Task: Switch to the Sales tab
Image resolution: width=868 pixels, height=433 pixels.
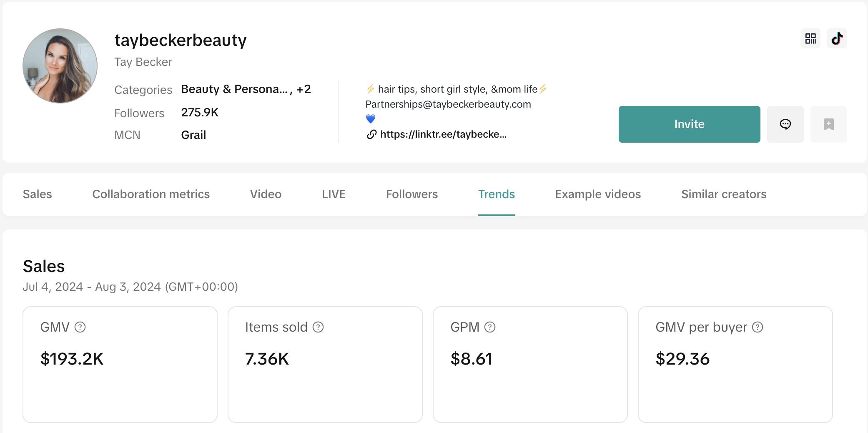Action: point(37,194)
